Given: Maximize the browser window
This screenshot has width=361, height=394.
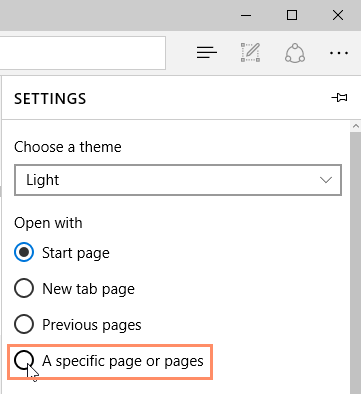Looking at the screenshot, I should click(292, 15).
